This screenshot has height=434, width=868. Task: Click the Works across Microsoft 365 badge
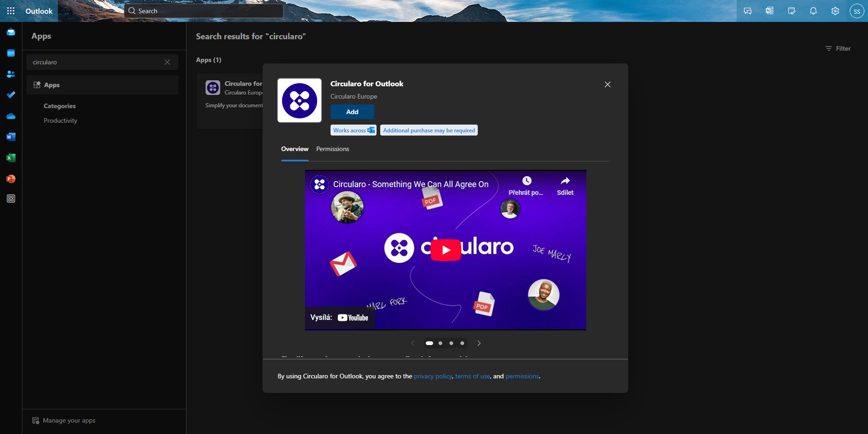353,130
